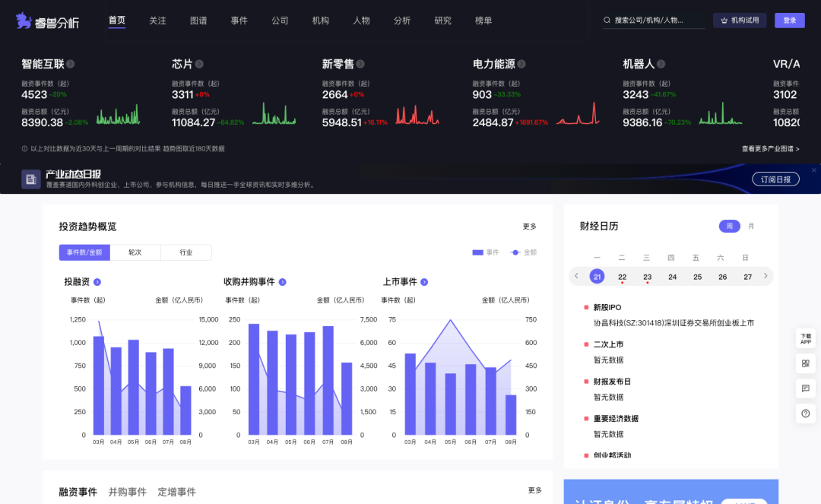Click the mini-program QR code icon
Screen dimensions: 821x504
click(806, 363)
